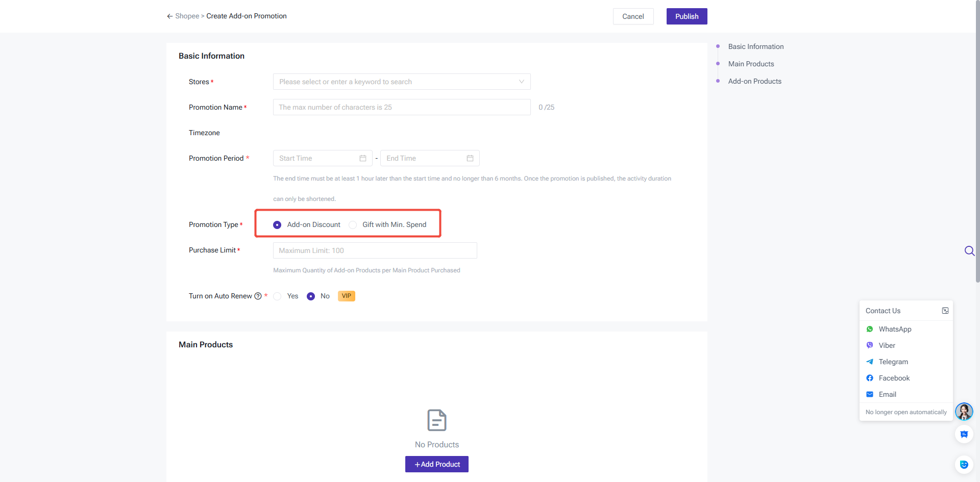Minimize the Contact Us panel

[945, 310]
